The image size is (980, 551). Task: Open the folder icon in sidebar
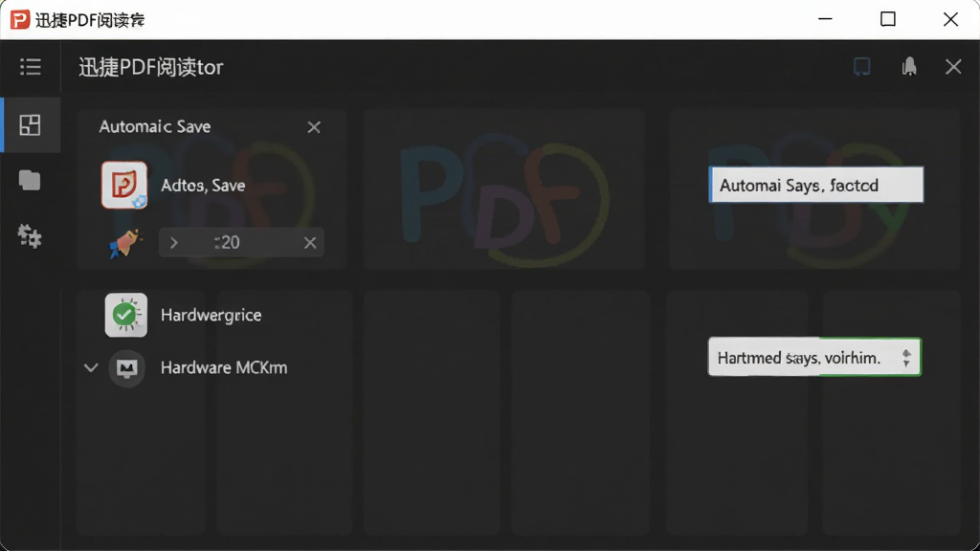click(30, 181)
